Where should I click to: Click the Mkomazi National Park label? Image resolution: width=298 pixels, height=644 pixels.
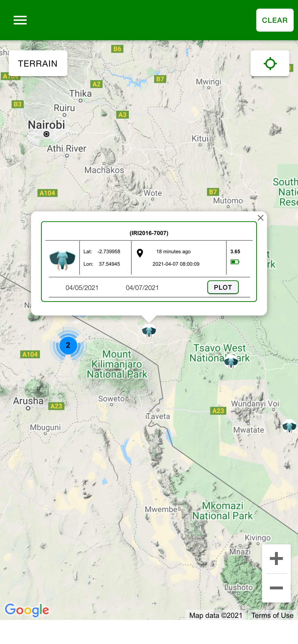pos(223,511)
